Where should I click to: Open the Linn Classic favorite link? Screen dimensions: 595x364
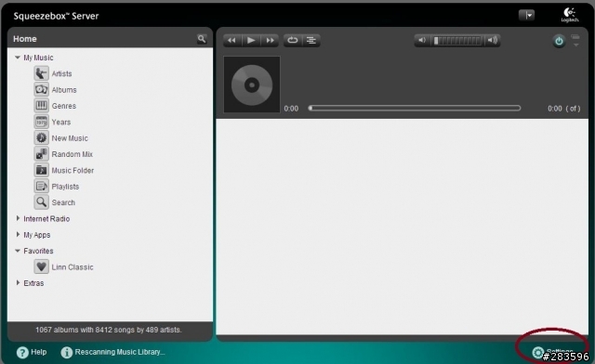point(73,266)
